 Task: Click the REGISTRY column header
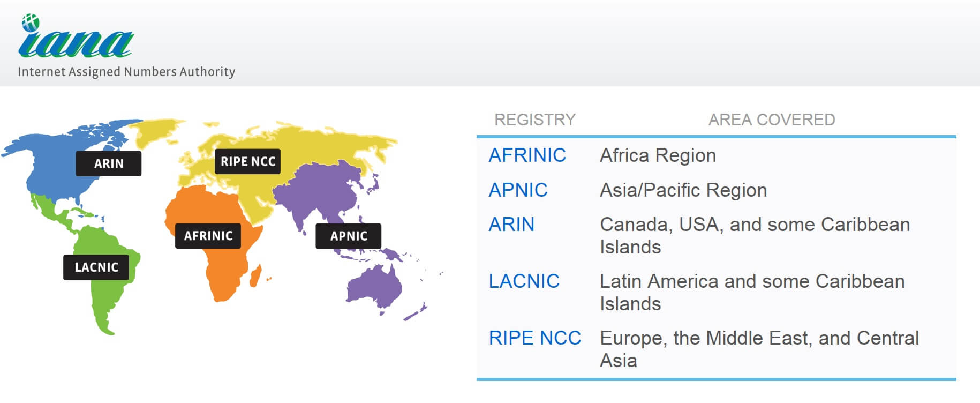(535, 120)
